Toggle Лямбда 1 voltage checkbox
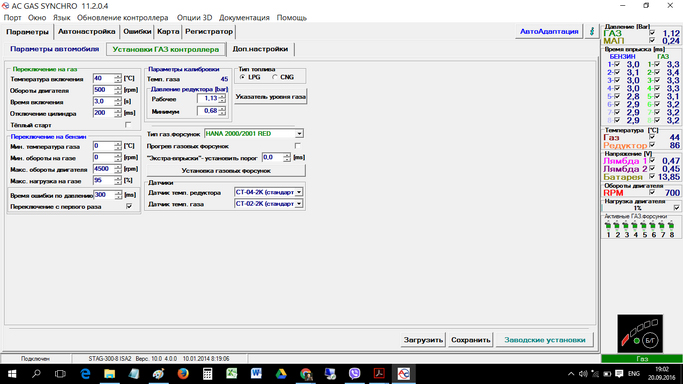The width and height of the screenshot is (683, 384). 652,161
